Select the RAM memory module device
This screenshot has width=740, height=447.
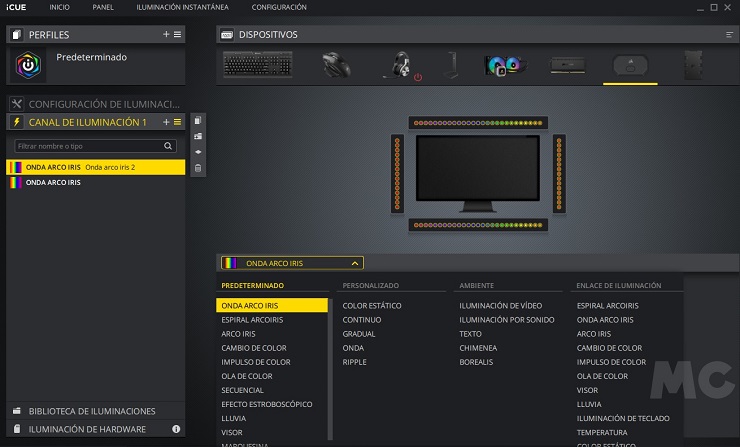click(566, 65)
